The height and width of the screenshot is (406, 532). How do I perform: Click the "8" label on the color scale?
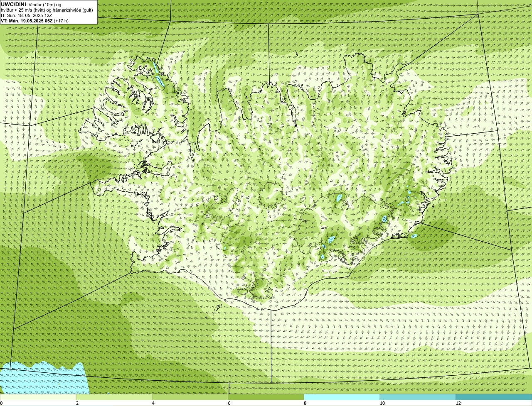point(305,403)
